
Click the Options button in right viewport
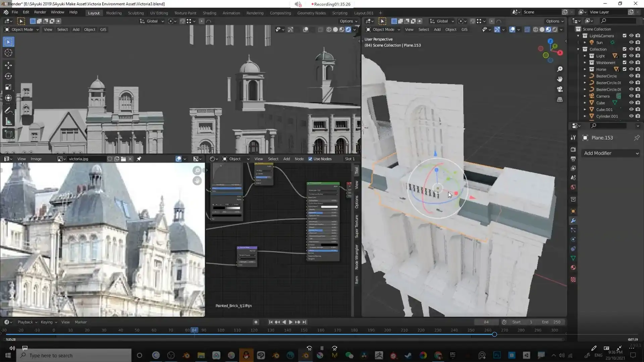[x=555, y=21]
